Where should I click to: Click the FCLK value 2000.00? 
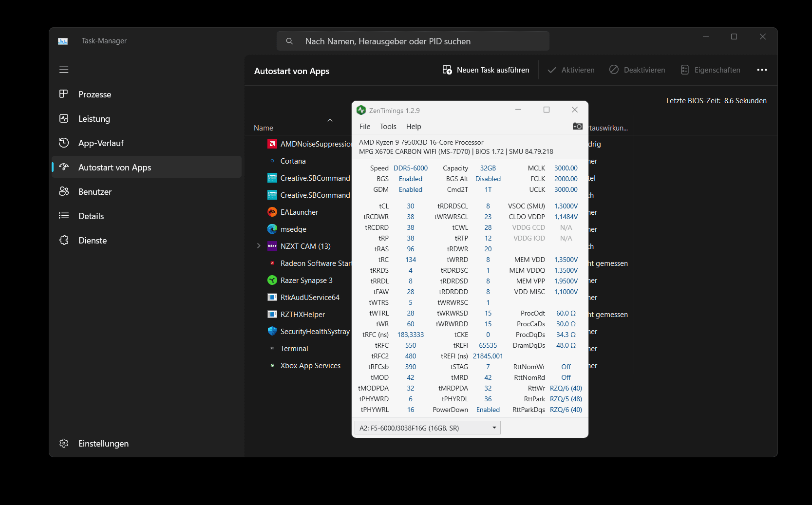tap(566, 179)
